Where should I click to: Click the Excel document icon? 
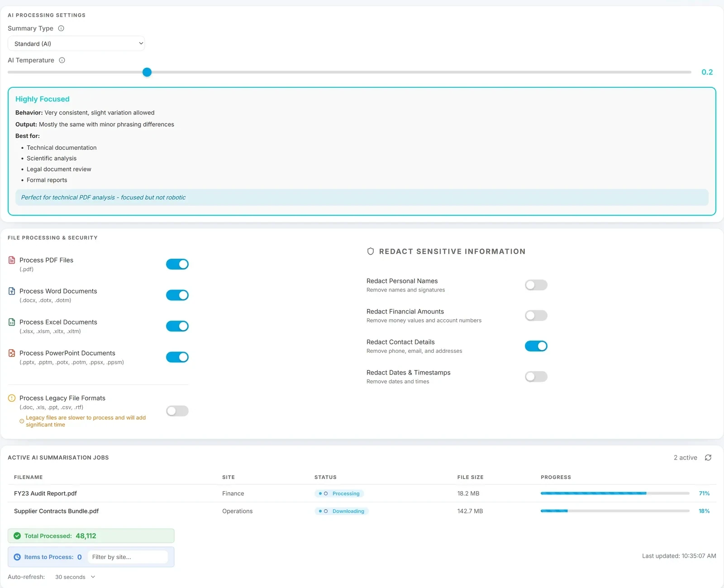tap(12, 322)
